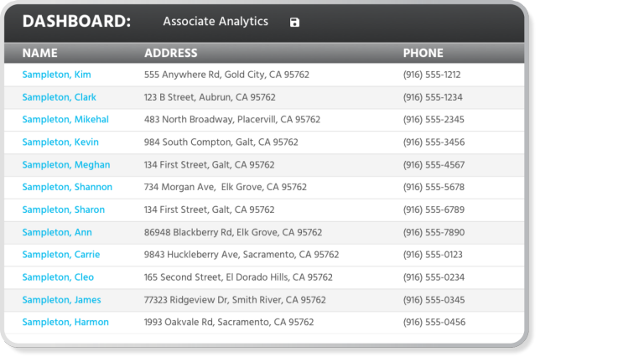Open Sampleton, James record link
Screen dimensions: 644x362
coord(61,300)
